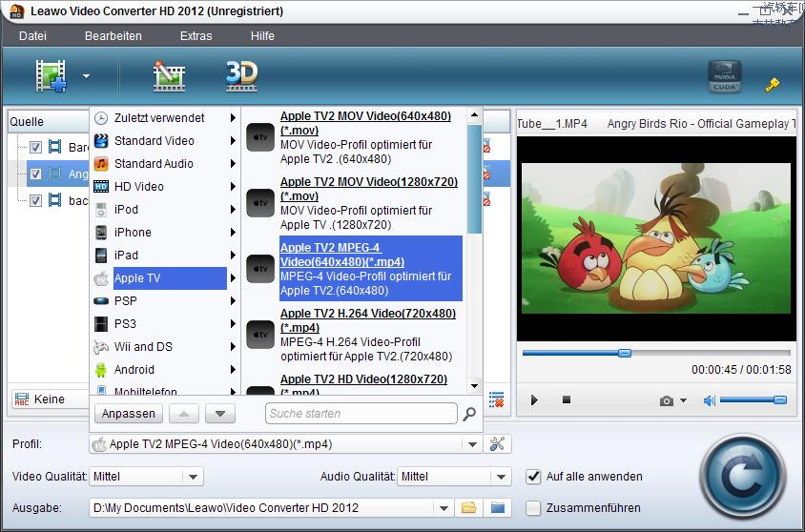Select the Apple TV category
805x532 pixels.
tap(165, 278)
